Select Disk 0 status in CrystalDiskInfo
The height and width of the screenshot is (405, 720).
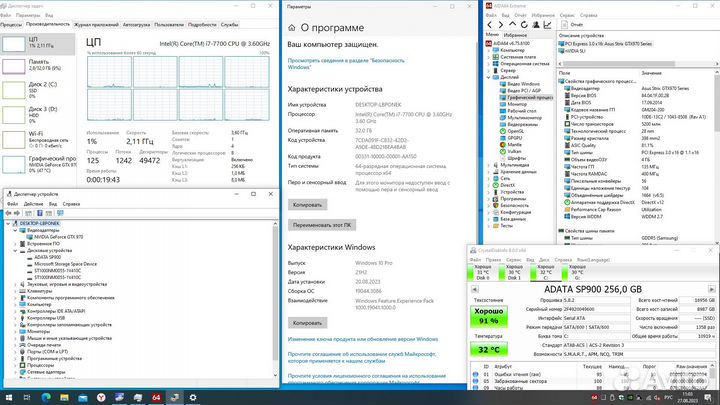pyautogui.click(x=479, y=272)
